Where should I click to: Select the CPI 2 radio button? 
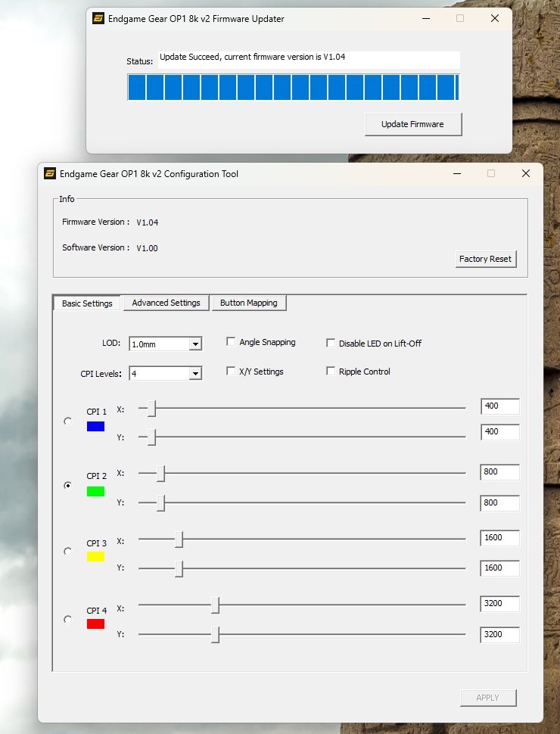pos(68,486)
